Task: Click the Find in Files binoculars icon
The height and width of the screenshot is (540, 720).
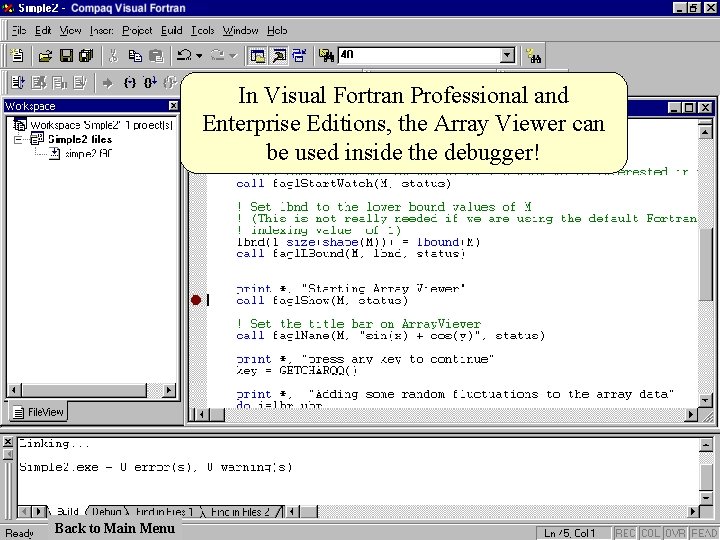Action: [326, 56]
